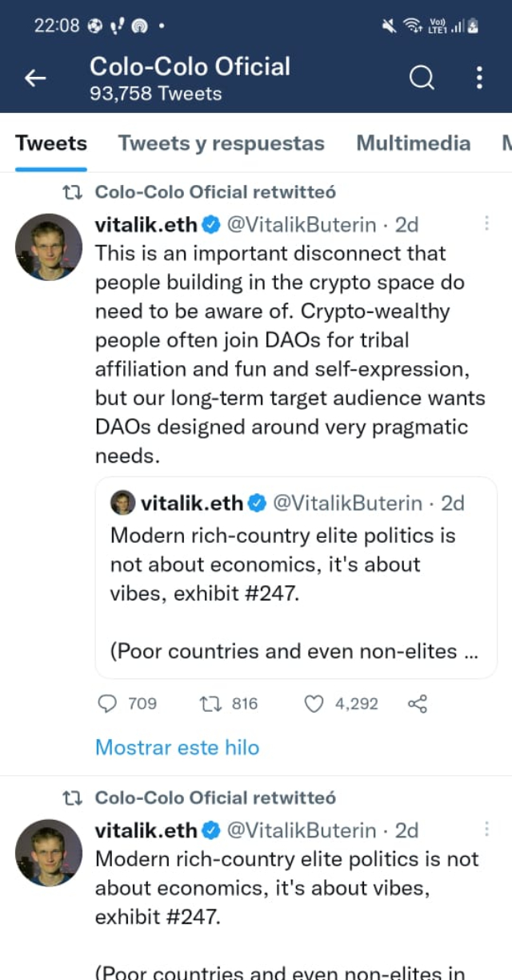Tap the verified badge beside first vitalik.eth
This screenshot has height=980, width=512.
coord(210,225)
